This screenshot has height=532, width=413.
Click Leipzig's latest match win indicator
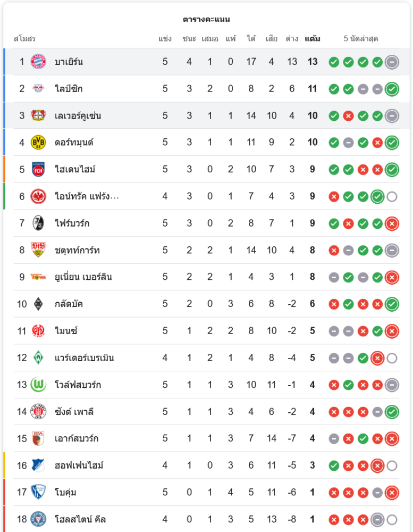click(x=392, y=89)
